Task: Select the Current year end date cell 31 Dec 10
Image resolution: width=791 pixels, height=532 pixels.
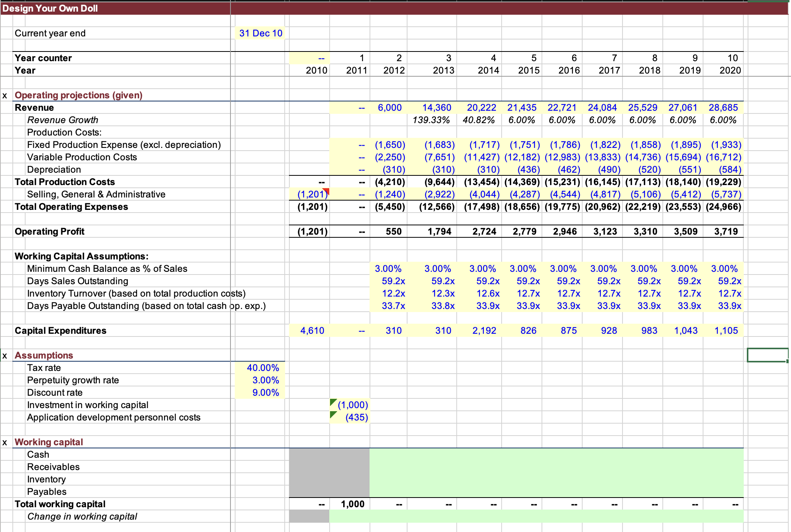Action: pos(260,33)
